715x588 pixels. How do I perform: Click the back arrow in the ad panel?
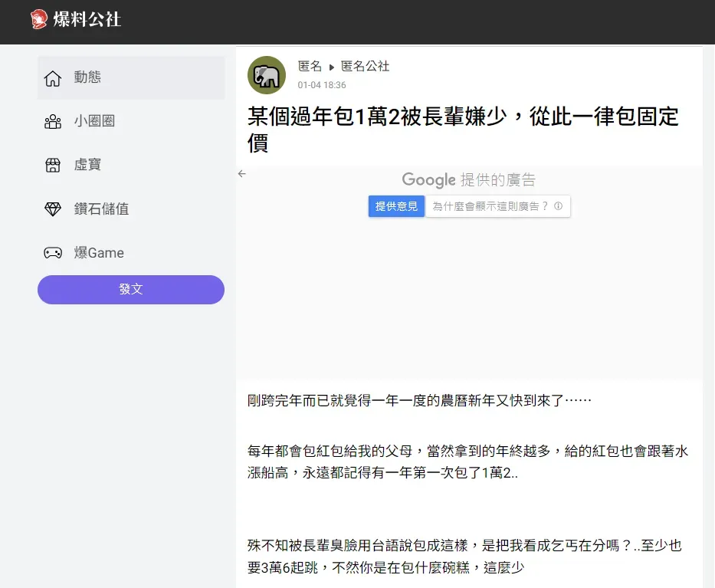241,173
